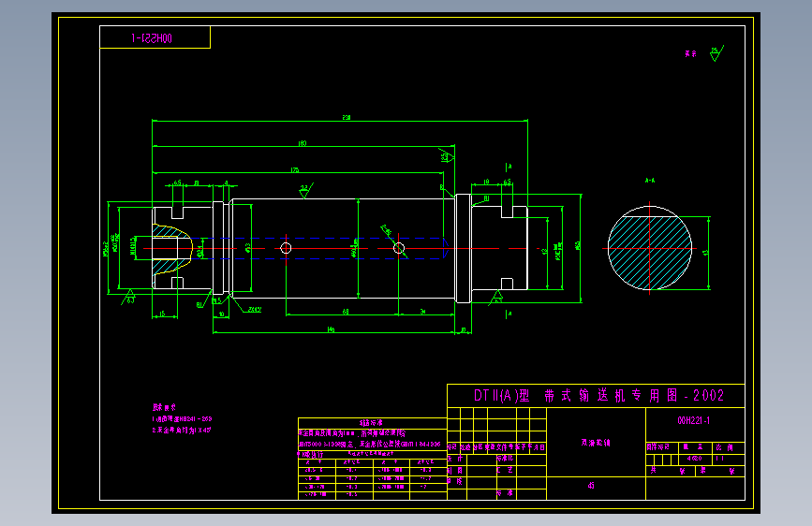Select the 68 hole spacing dimension

tap(346, 312)
